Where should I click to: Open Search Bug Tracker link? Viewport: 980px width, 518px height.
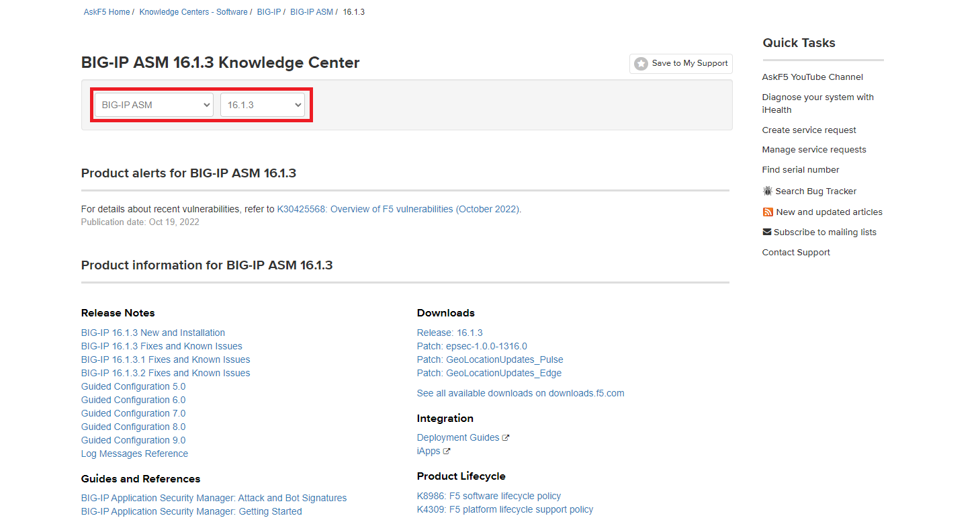click(x=816, y=191)
